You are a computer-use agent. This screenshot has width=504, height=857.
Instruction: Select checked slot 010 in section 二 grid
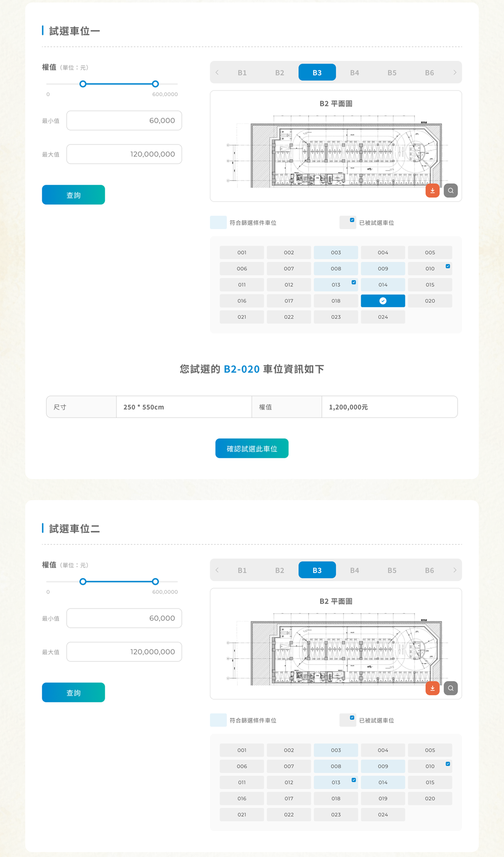tap(430, 766)
